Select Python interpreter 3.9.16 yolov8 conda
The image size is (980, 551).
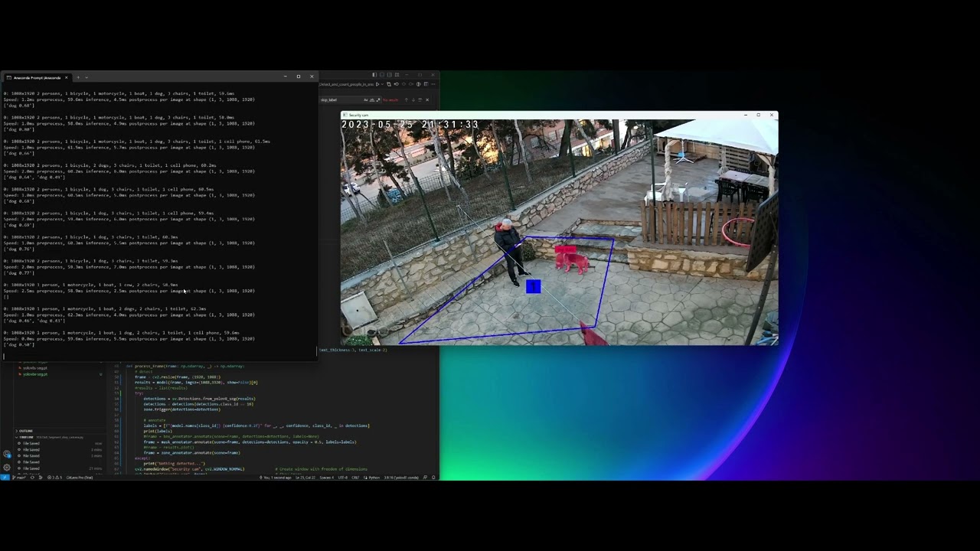(x=401, y=478)
